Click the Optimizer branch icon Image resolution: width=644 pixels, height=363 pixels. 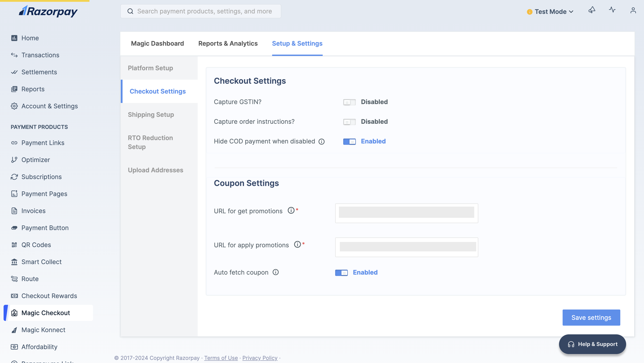(x=14, y=160)
